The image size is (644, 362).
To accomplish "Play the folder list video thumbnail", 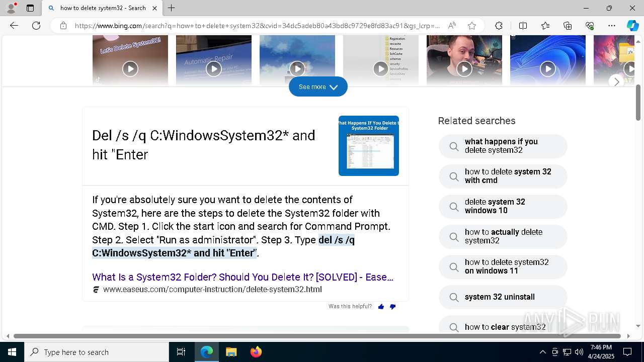I will tap(381, 69).
